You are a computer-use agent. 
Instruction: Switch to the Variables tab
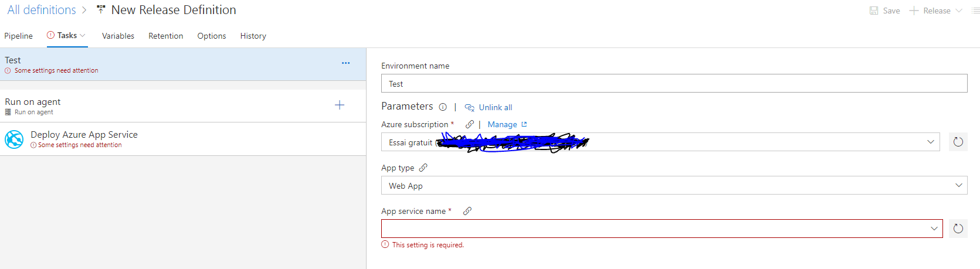[118, 36]
